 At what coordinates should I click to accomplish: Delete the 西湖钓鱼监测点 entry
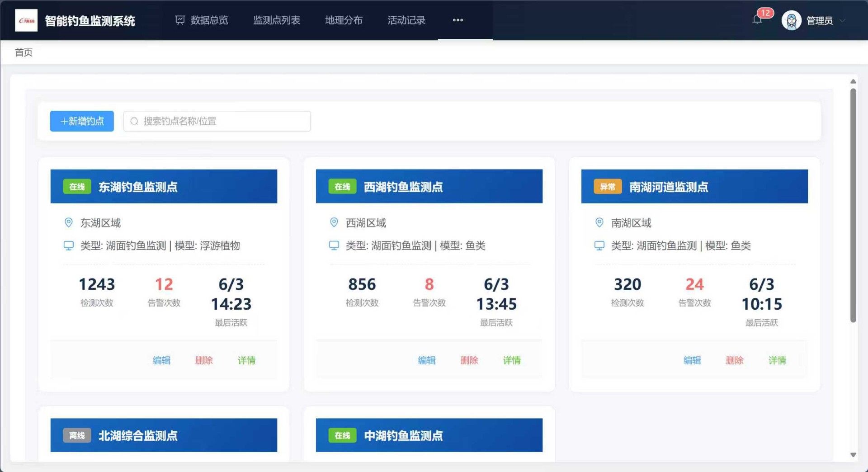469,360
